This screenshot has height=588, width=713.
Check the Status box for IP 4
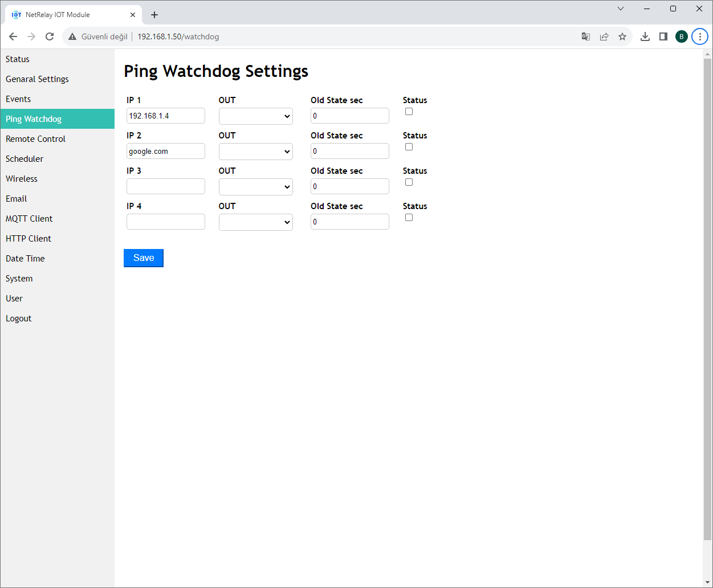409,218
